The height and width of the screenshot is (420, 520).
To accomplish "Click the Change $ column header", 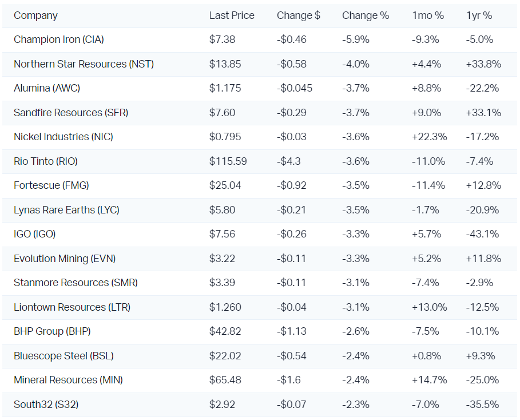I will 298,15.
